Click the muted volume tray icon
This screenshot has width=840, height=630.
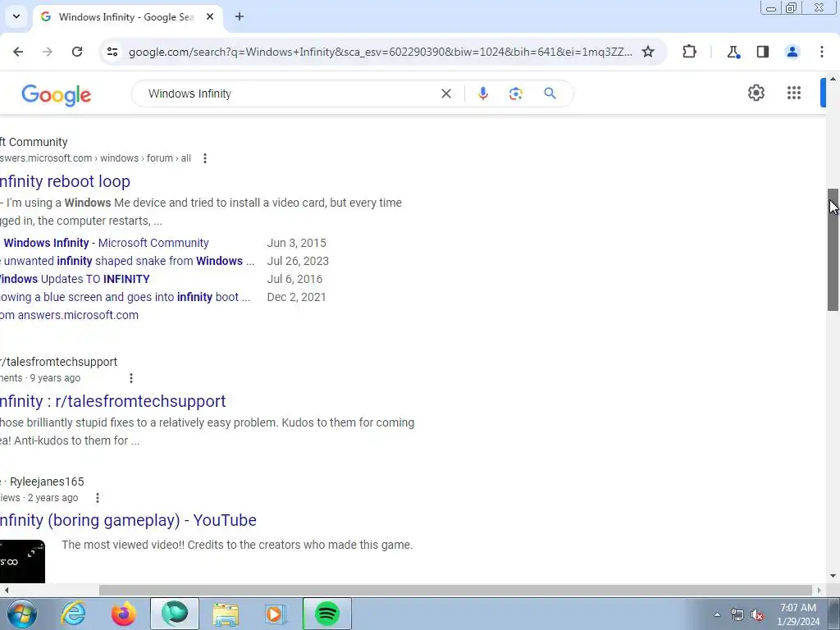(757, 615)
